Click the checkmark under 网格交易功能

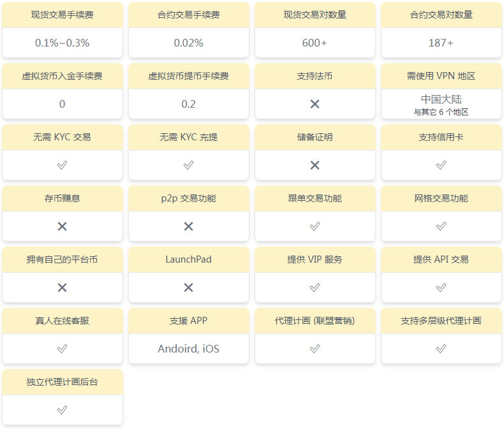pyautogui.click(x=441, y=226)
